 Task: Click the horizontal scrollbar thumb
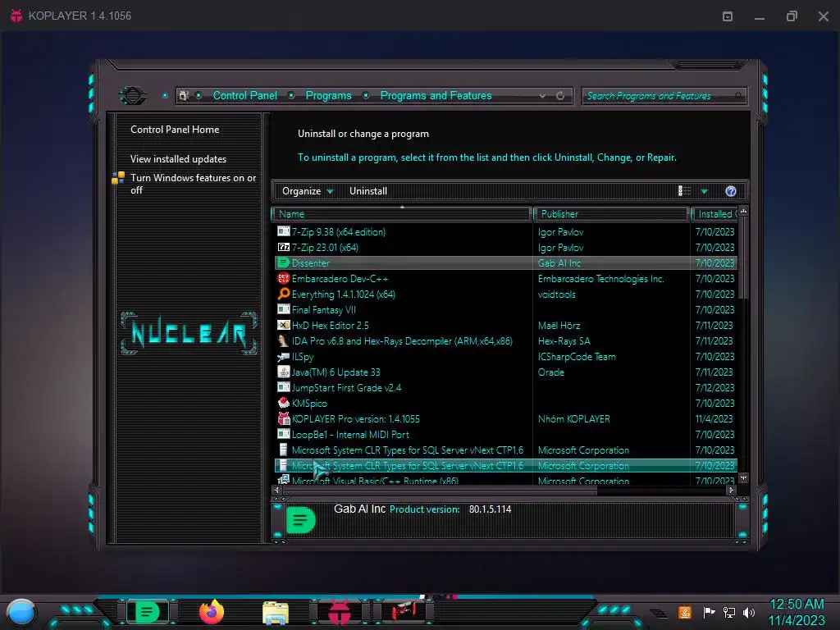point(440,491)
